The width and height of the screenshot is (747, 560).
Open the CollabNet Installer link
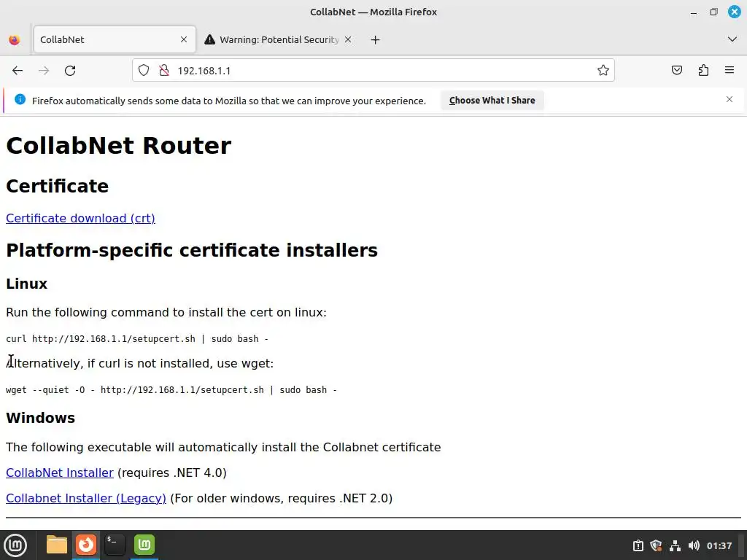60,472
